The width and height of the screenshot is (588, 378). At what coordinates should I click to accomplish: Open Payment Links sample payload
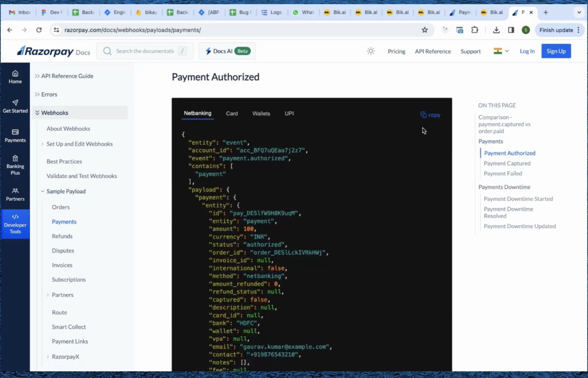click(x=70, y=341)
